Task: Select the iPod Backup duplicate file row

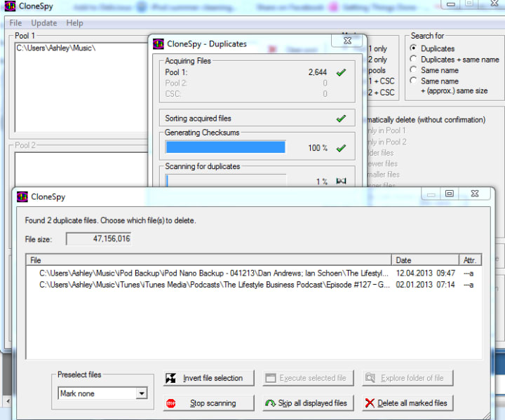Action: click(x=254, y=273)
